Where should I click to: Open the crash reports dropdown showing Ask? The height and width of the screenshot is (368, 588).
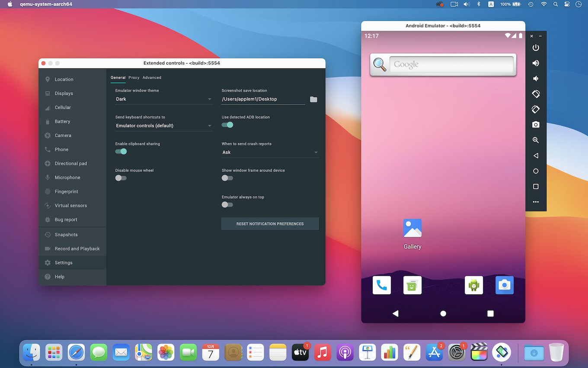tap(270, 152)
